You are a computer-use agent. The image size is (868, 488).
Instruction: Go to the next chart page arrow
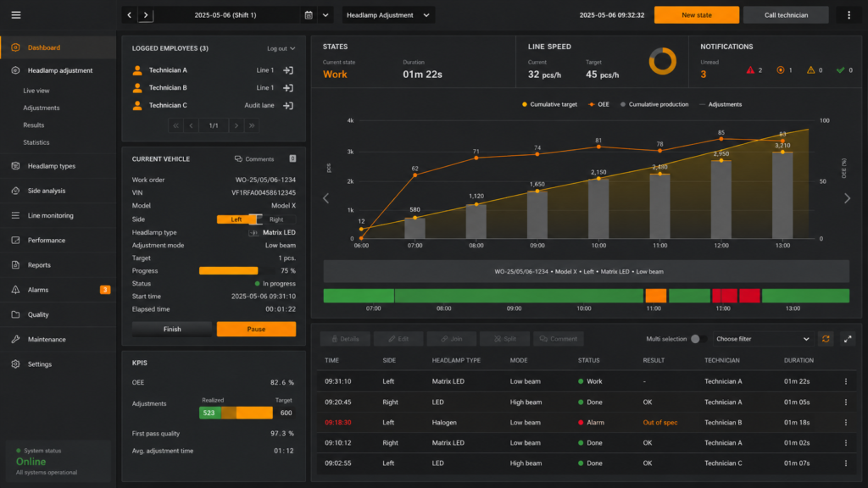[847, 198]
